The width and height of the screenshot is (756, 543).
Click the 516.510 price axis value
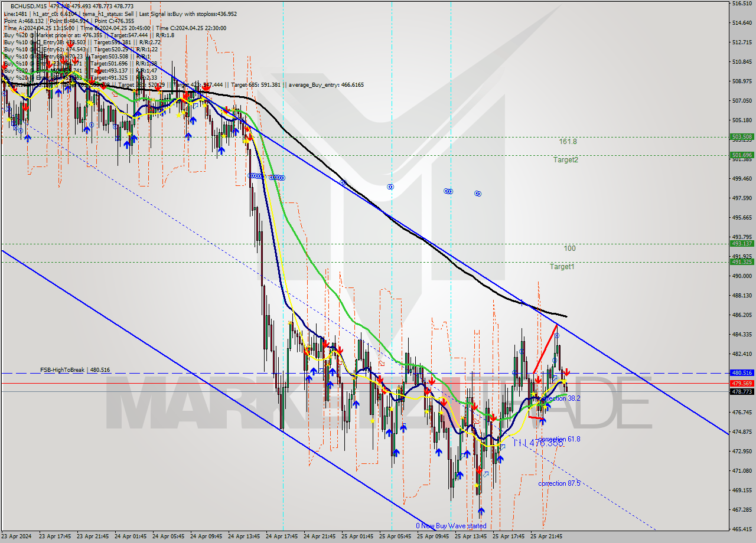tap(742, 4)
